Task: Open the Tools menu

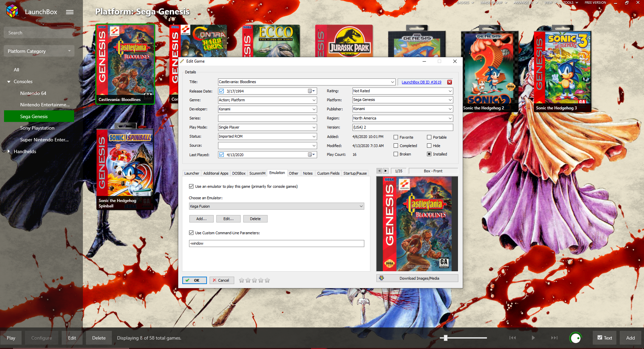Action: (x=571, y=3)
